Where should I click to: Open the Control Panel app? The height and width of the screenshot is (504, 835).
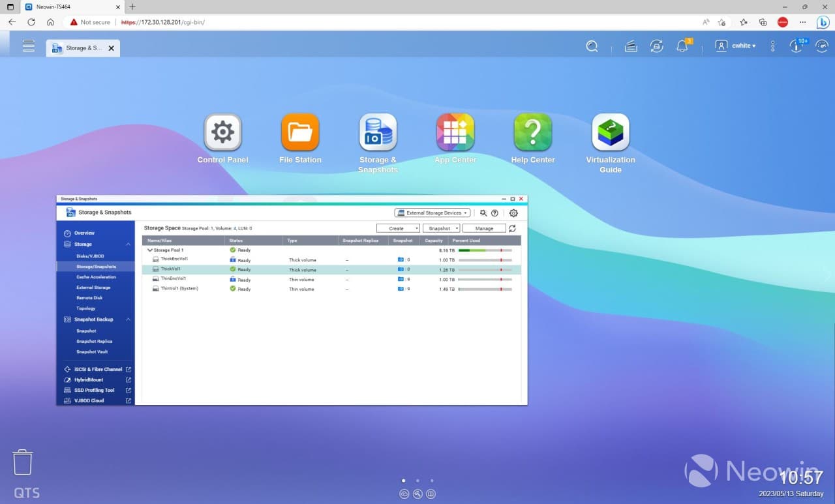click(x=222, y=132)
